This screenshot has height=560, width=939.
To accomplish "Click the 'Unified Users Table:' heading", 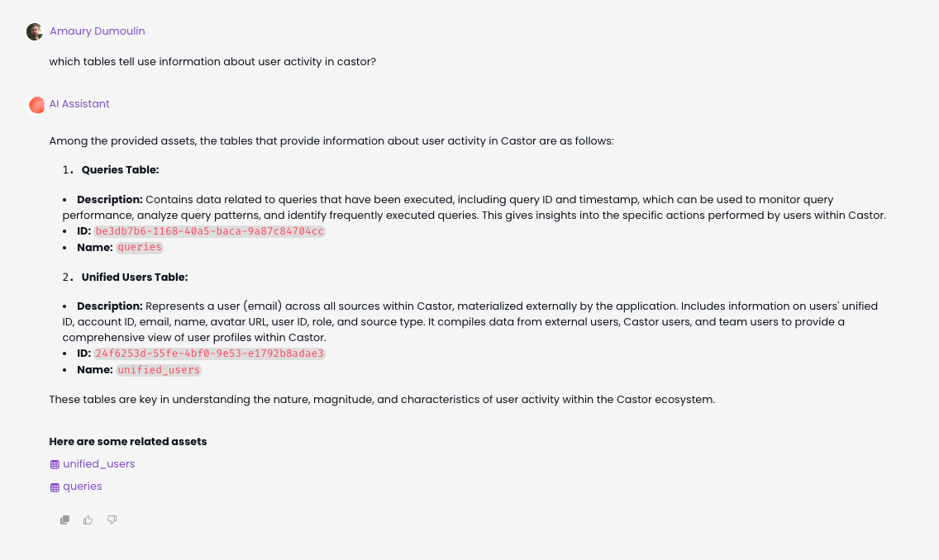I will click(x=135, y=278).
